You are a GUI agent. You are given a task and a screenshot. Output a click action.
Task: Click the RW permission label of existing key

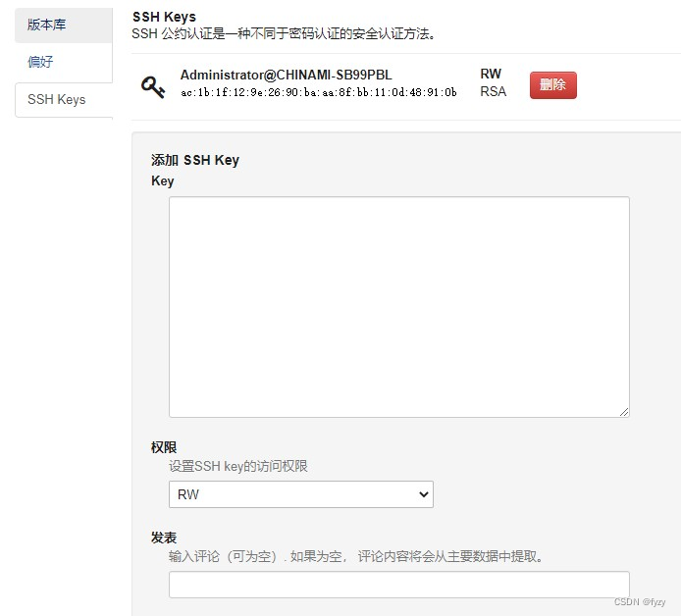tap(491, 74)
